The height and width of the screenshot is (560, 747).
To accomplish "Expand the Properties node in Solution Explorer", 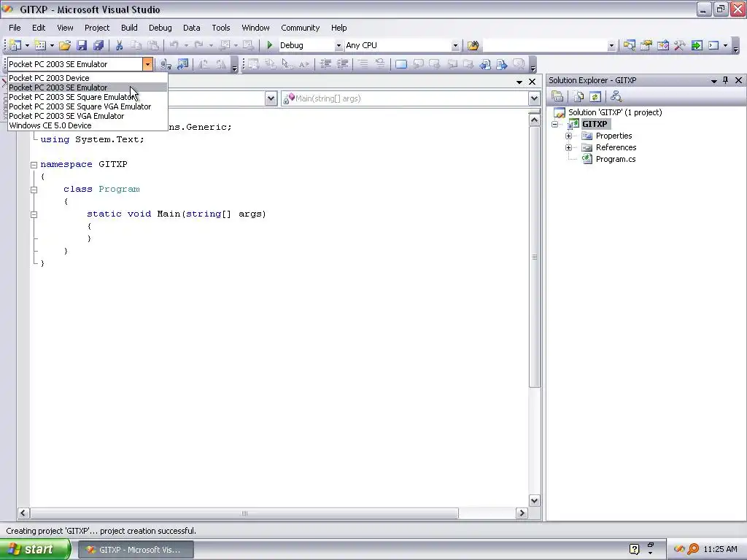I will pyautogui.click(x=568, y=136).
